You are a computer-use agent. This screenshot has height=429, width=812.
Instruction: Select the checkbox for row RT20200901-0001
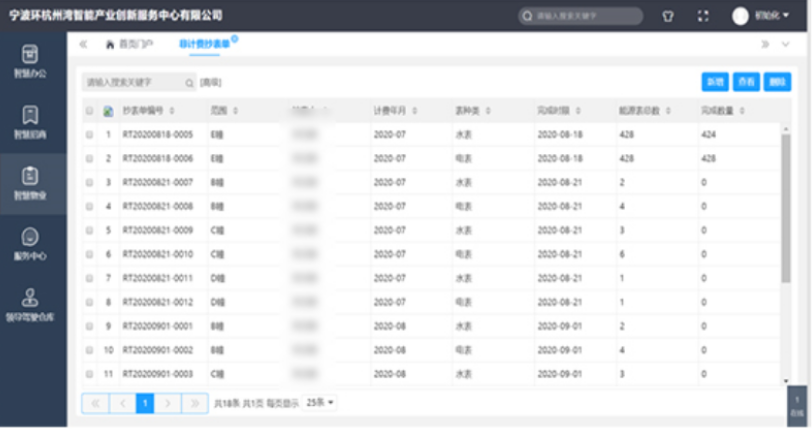[x=90, y=326]
